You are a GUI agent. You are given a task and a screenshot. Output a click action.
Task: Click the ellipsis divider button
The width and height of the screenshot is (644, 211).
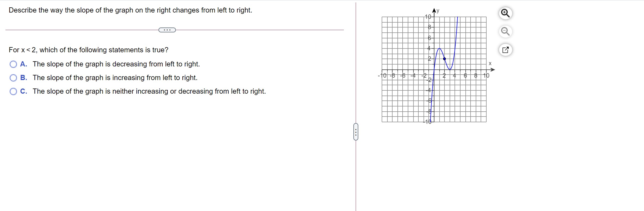(x=167, y=30)
